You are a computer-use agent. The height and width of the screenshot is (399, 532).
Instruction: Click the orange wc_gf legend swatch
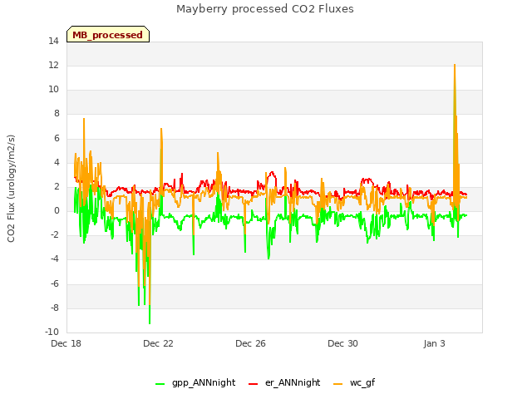[338, 384]
